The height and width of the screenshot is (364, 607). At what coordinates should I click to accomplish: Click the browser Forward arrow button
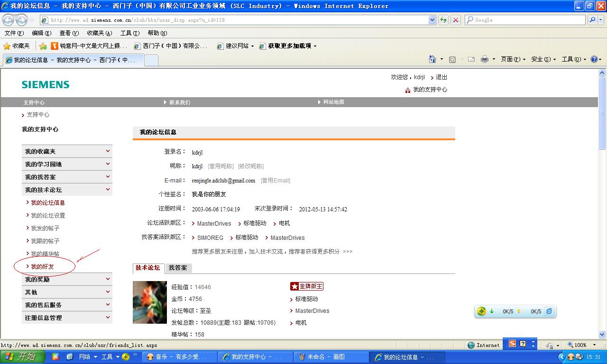[21, 20]
